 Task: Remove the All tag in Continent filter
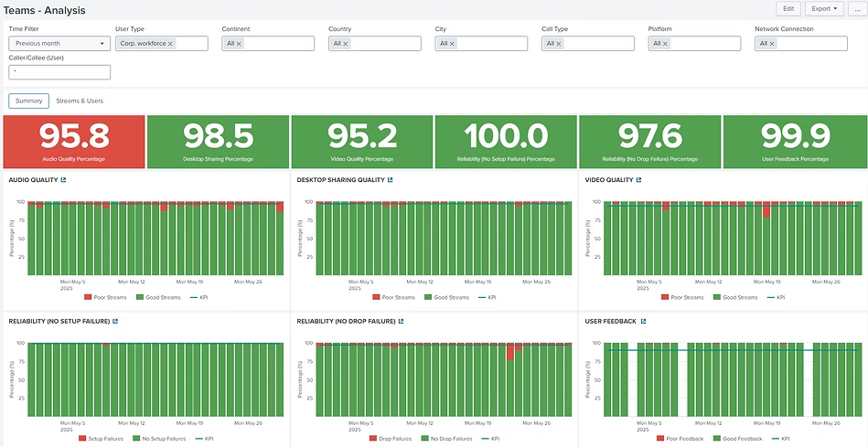pyautogui.click(x=239, y=44)
